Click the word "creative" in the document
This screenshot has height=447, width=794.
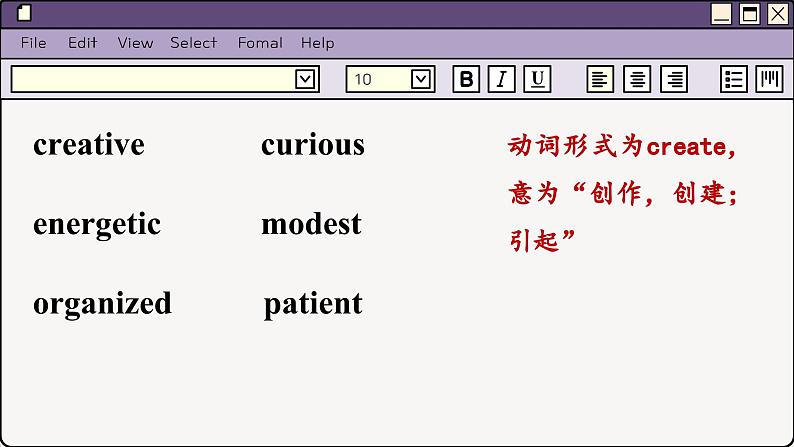point(89,145)
